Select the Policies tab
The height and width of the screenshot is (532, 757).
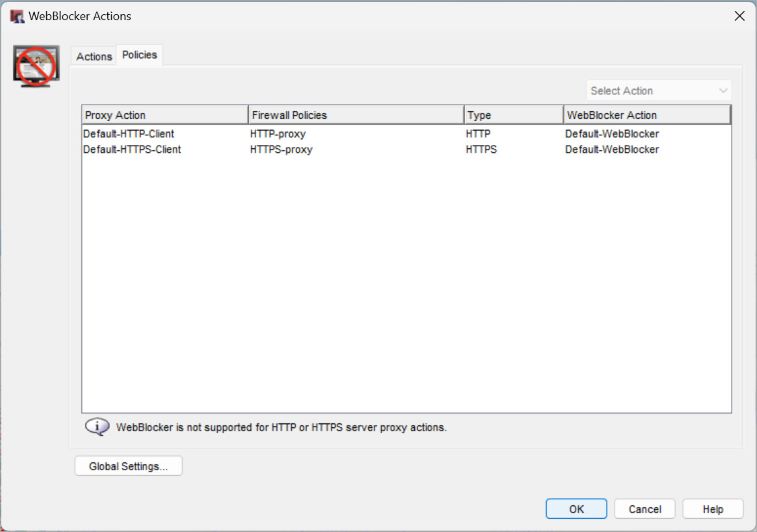point(140,55)
